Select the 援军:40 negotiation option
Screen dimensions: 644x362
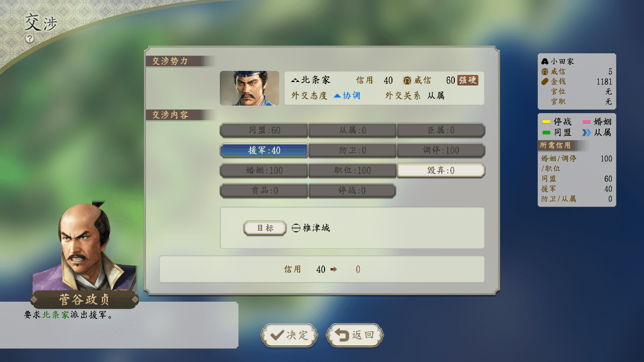pyautogui.click(x=264, y=150)
